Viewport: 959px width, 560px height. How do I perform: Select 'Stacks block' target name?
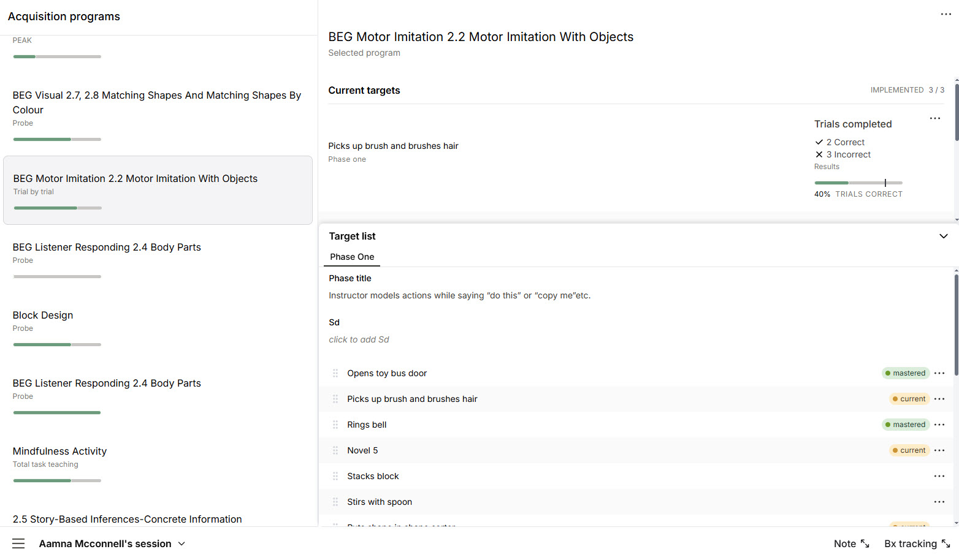tap(373, 476)
